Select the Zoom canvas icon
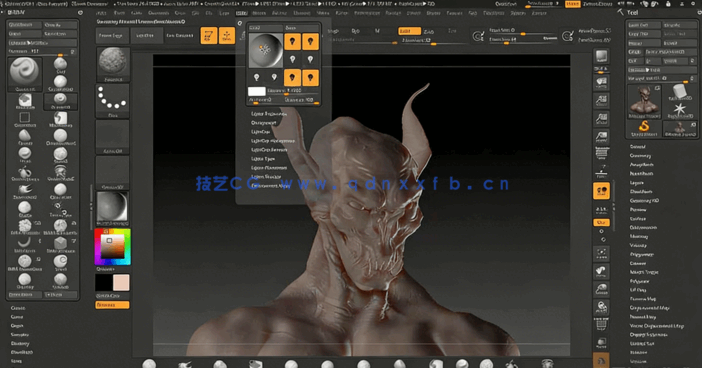This screenshot has height=368, width=702. [601, 101]
